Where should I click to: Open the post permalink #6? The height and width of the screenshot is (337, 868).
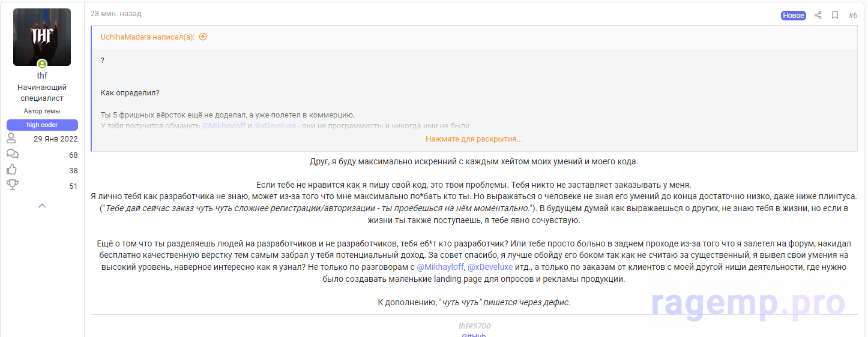[852, 16]
